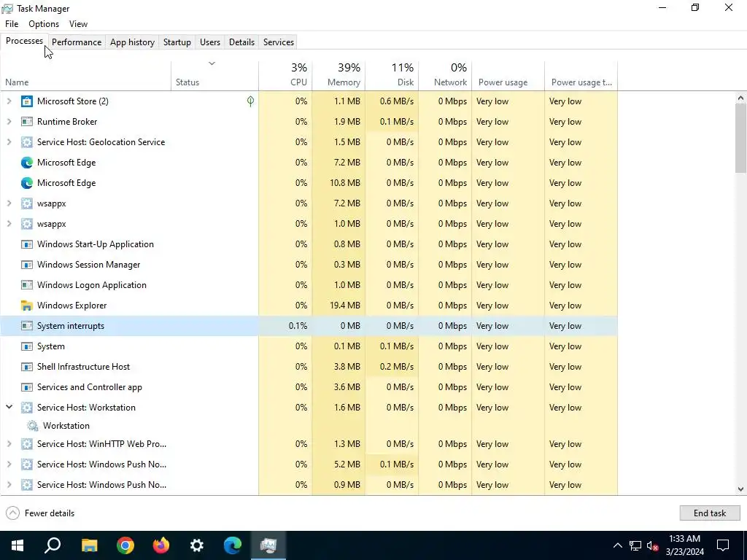Viewport: 747px width, 560px height.
Task: Switch to the Startup tab
Action: [x=177, y=42]
